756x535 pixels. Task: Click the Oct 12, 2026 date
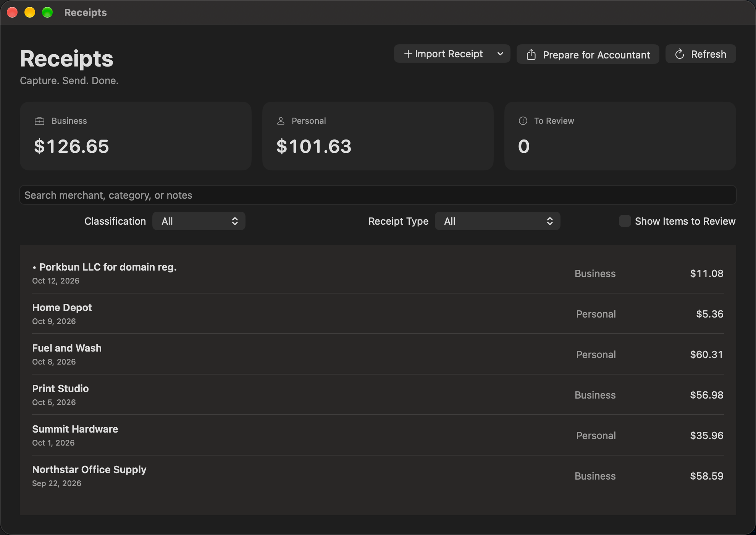point(56,281)
